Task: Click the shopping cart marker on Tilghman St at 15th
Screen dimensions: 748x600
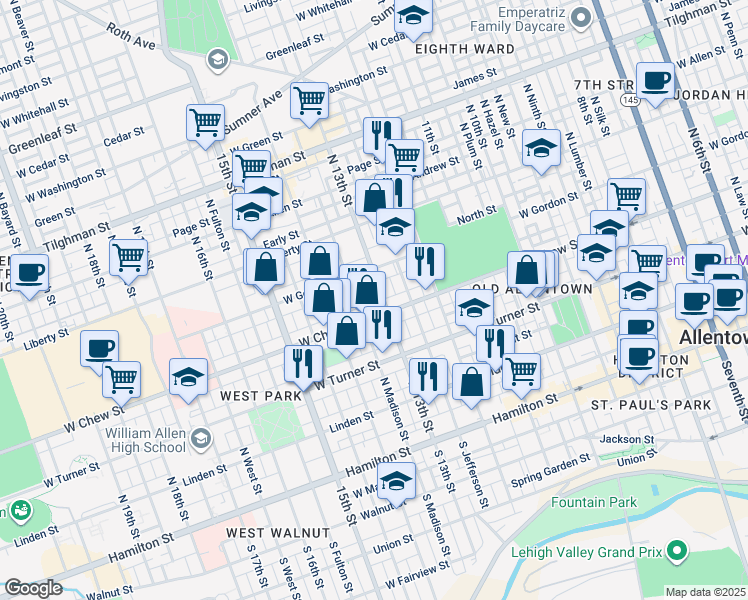Action: (x=251, y=166)
